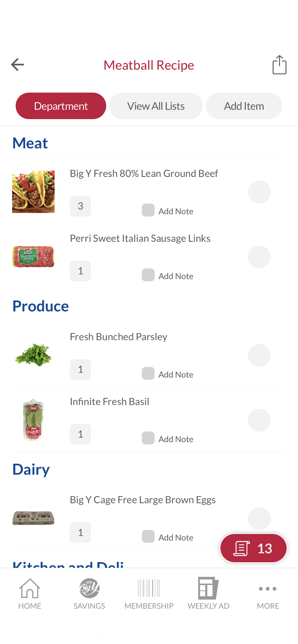Image resolution: width=298 pixels, height=644 pixels.
Task: Open the Infinite Fresh Basil product image
Action: [33, 419]
